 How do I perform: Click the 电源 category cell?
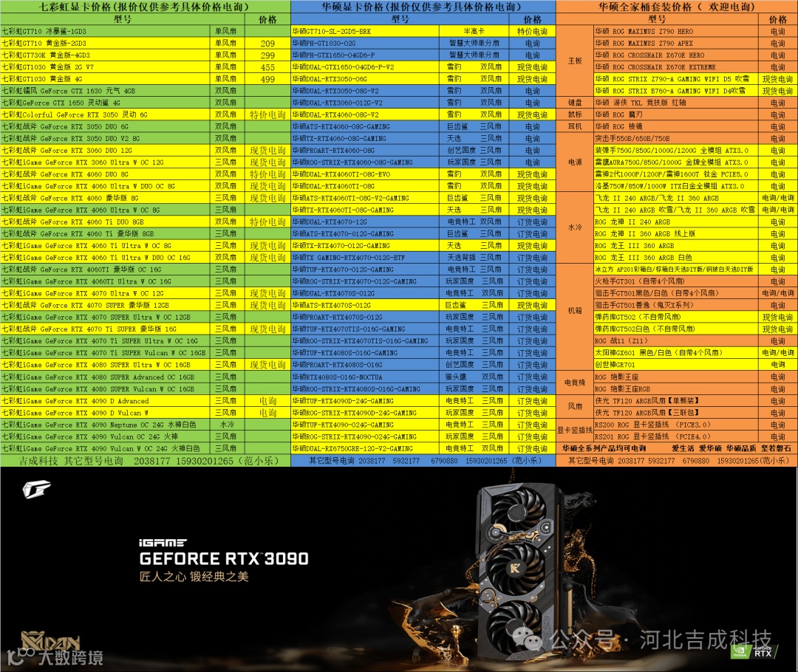pos(575,162)
